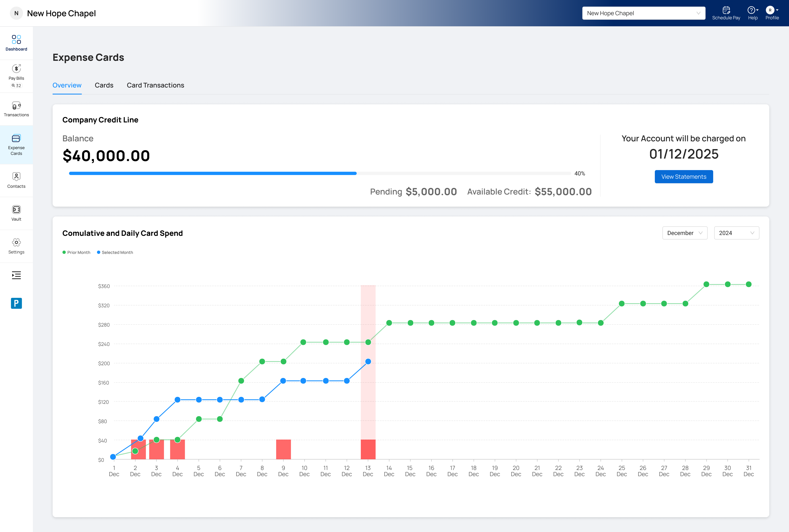The width and height of the screenshot is (789, 532).
Task: Click the 7 Dec green data point
Action: pos(241,381)
